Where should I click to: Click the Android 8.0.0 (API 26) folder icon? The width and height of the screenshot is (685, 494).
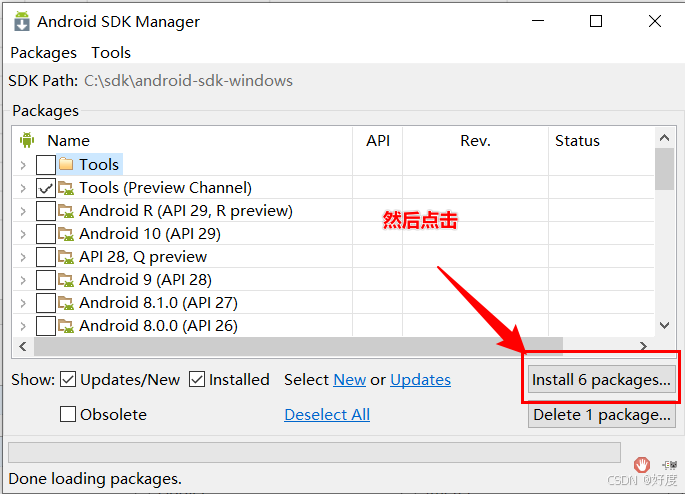click(66, 326)
